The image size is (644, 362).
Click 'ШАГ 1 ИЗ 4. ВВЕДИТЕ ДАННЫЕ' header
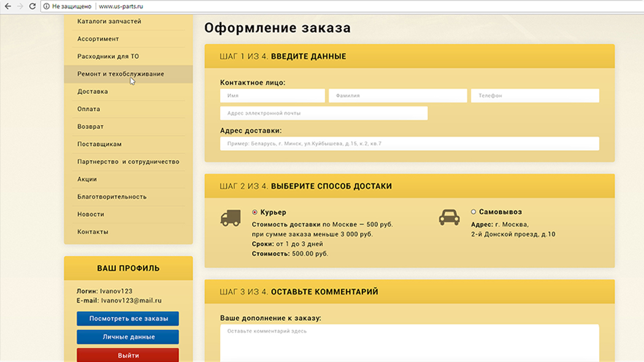click(x=283, y=56)
